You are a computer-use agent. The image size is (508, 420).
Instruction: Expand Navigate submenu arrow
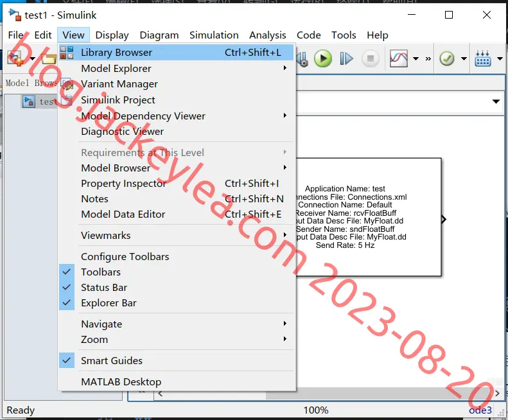click(x=285, y=324)
